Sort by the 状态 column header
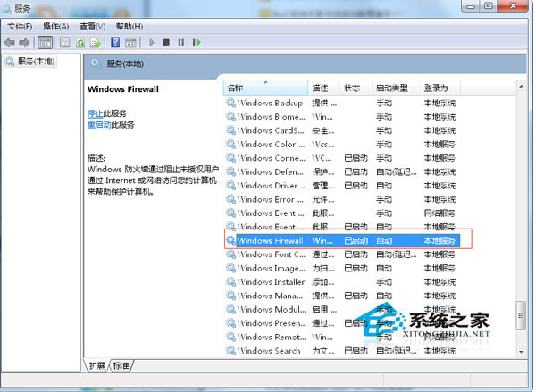 (x=356, y=88)
